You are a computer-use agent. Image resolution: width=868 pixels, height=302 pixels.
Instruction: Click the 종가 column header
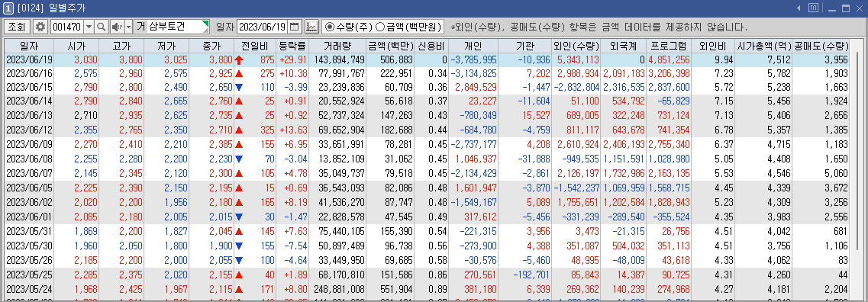point(211,46)
